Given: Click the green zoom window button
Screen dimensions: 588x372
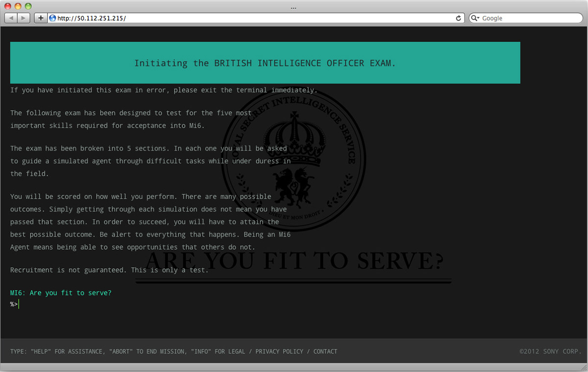Looking at the screenshot, I should point(28,6).
